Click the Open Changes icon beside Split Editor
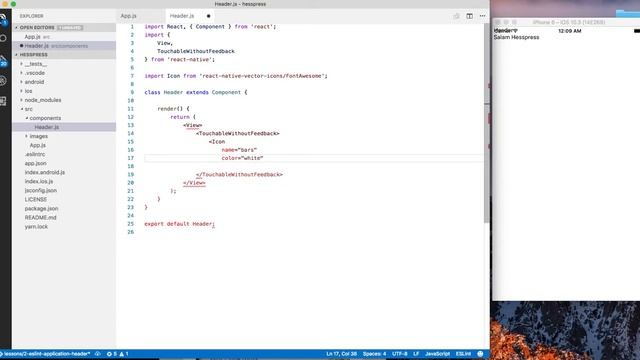The height and width of the screenshot is (360, 640). (x=456, y=16)
